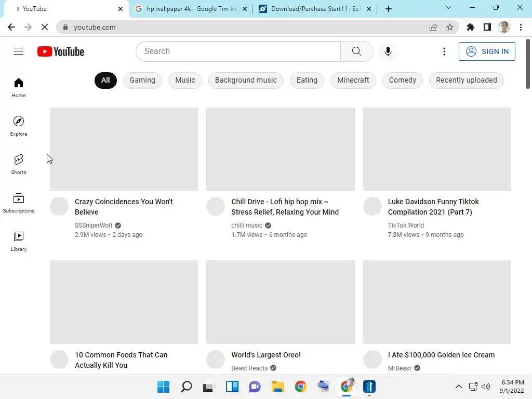This screenshot has width=532, height=399.
Task: Bookmark this page with the star icon
Action: pyautogui.click(x=450, y=27)
